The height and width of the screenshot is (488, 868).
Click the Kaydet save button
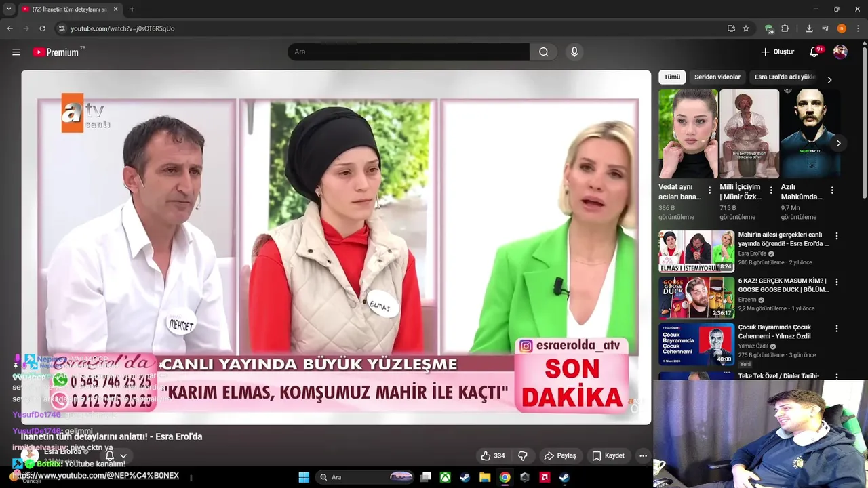[608, 456]
